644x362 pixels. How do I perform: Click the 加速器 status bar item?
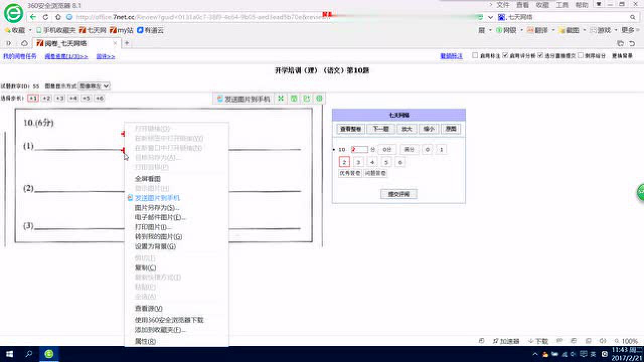pyautogui.click(x=506, y=341)
